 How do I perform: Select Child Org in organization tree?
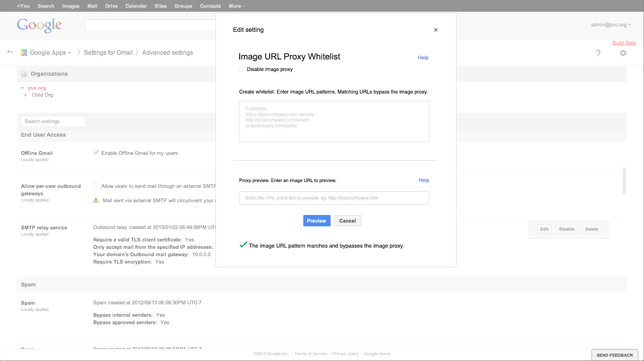[x=42, y=95]
